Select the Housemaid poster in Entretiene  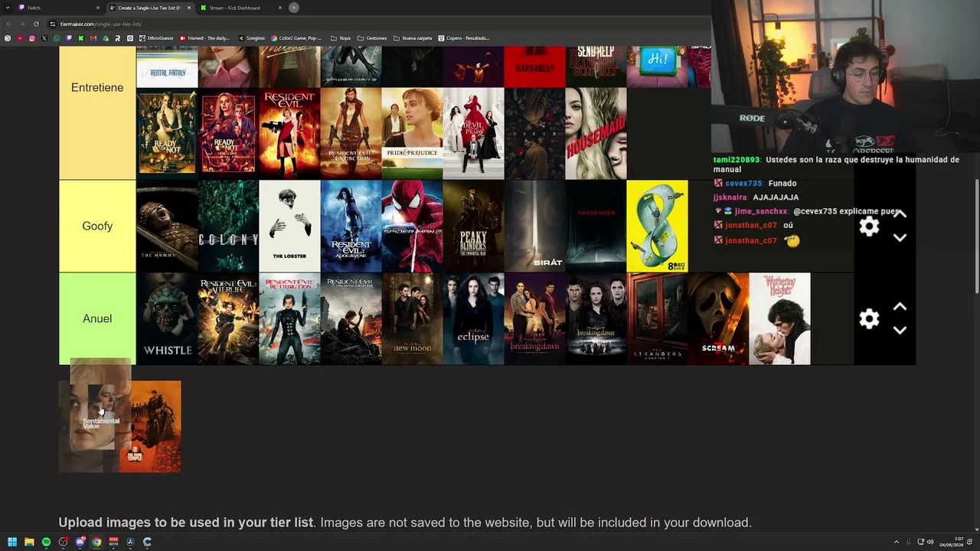596,133
